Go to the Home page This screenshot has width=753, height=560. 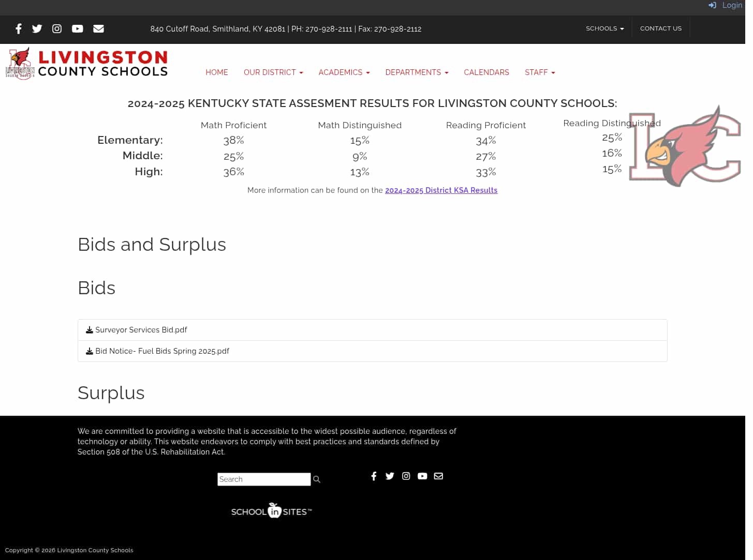point(217,72)
